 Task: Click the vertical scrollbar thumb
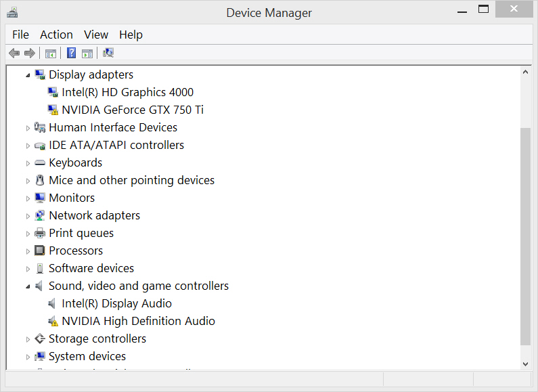coord(525,236)
